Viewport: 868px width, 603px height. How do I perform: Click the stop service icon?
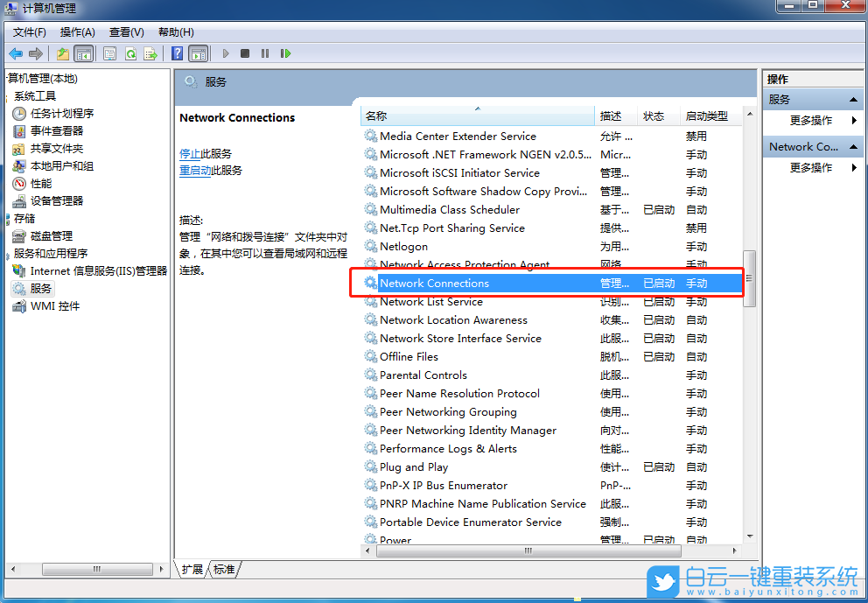[x=246, y=53]
